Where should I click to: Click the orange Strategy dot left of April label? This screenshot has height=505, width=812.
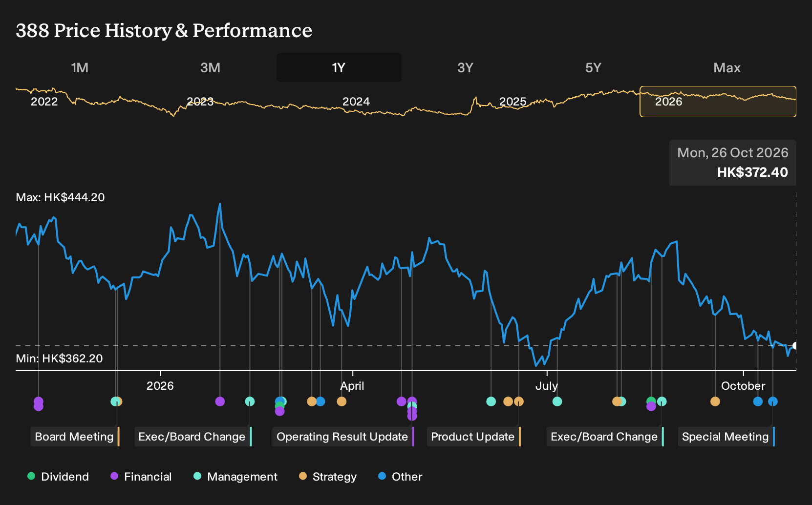coord(342,401)
